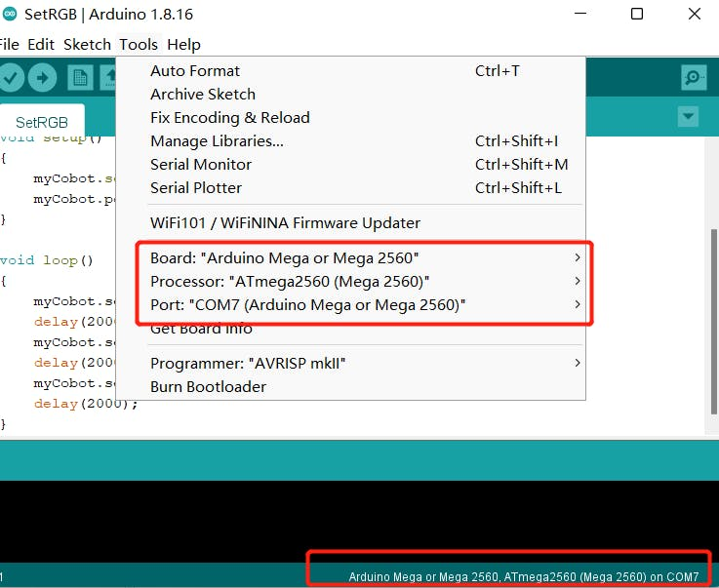Click the Verify checkmark toolbar icon

(x=10, y=77)
